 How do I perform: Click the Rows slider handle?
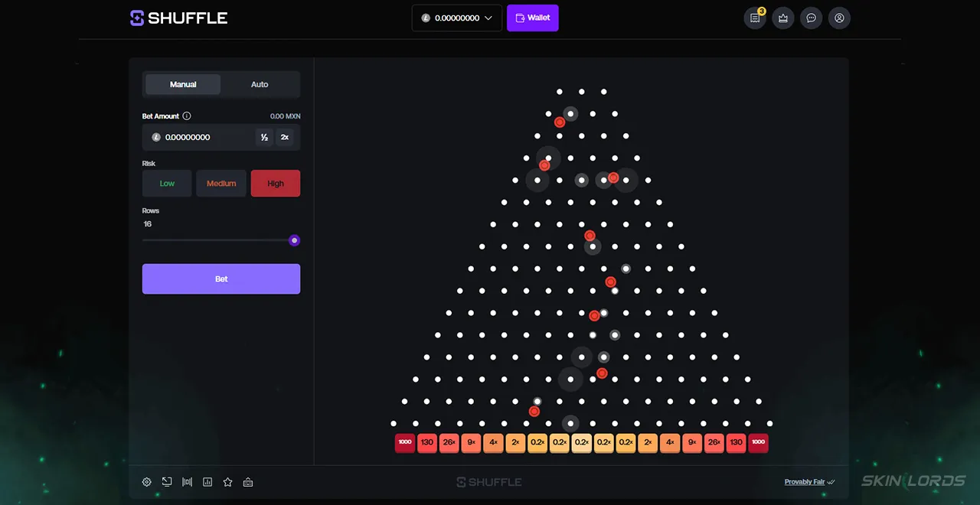[x=294, y=240]
